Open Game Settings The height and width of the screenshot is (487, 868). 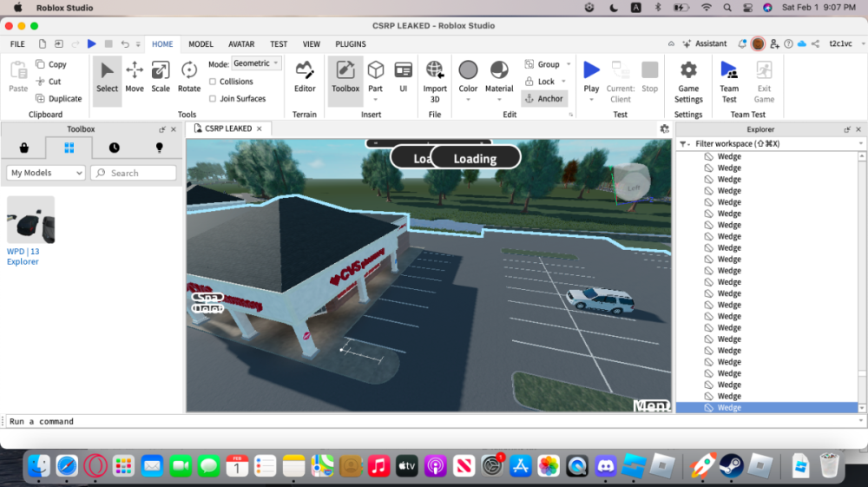click(x=688, y=82)
